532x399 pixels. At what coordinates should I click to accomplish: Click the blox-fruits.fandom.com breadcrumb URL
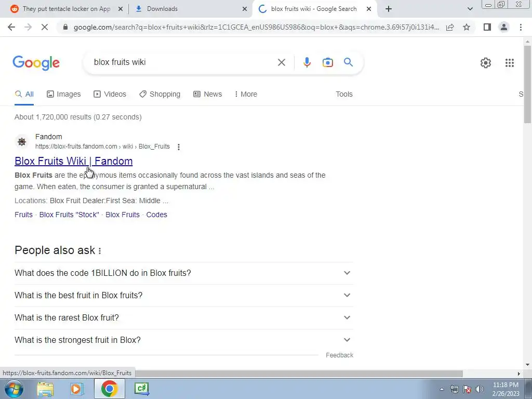pos(102,147)
